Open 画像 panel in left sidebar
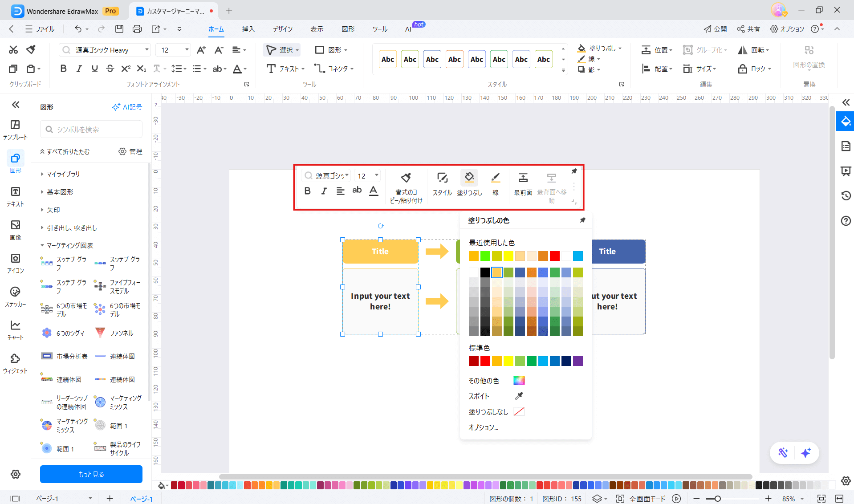This screenshot has width=854, height=504. pyautogui.click(x=15, y=230)
